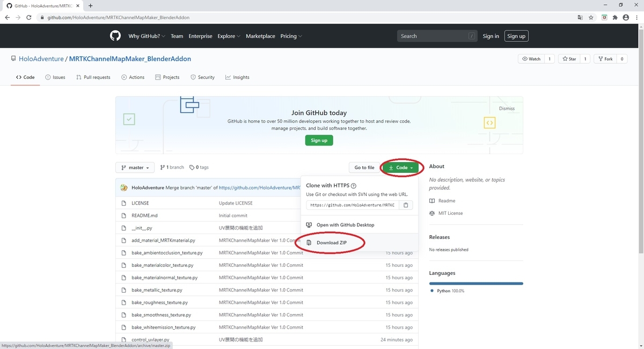Open a new browser tab with plus icon
Image resolution: width=644 pixels, height=349 pixels.
[90, 5]
